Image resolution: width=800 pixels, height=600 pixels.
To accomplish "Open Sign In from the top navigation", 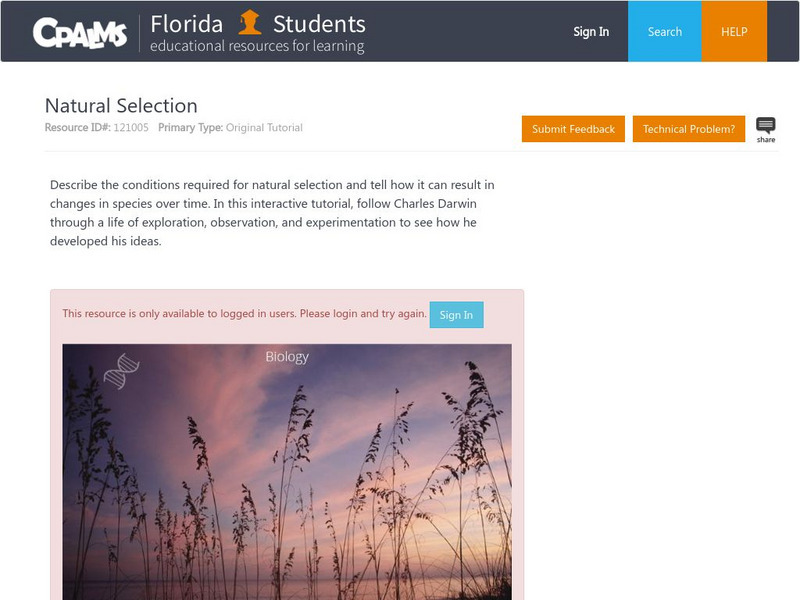I will click(x=591, y=32).
